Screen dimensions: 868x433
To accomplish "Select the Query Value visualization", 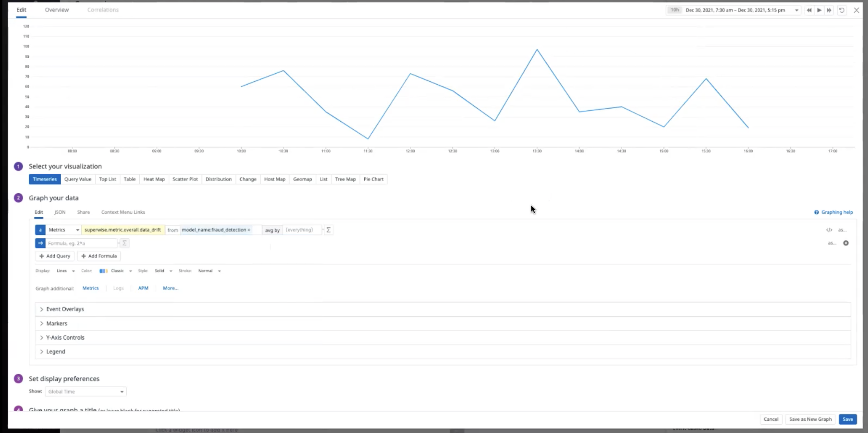I will point(78,179).
